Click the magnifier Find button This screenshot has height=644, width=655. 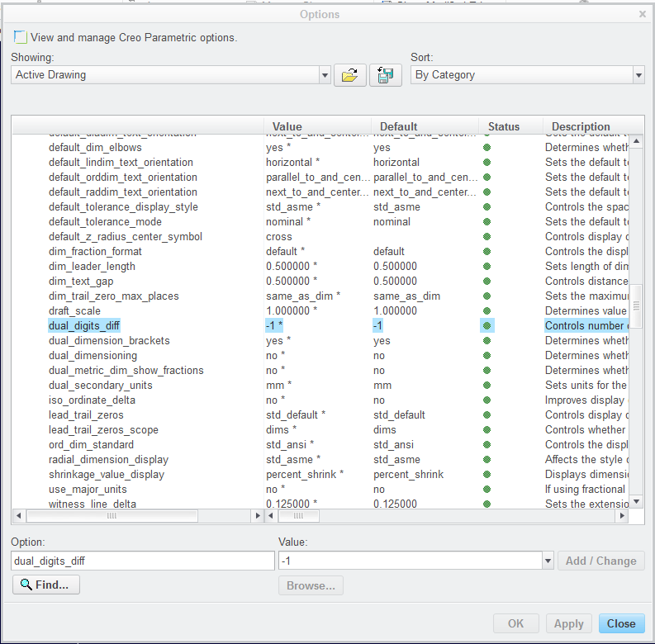[46, 585]
